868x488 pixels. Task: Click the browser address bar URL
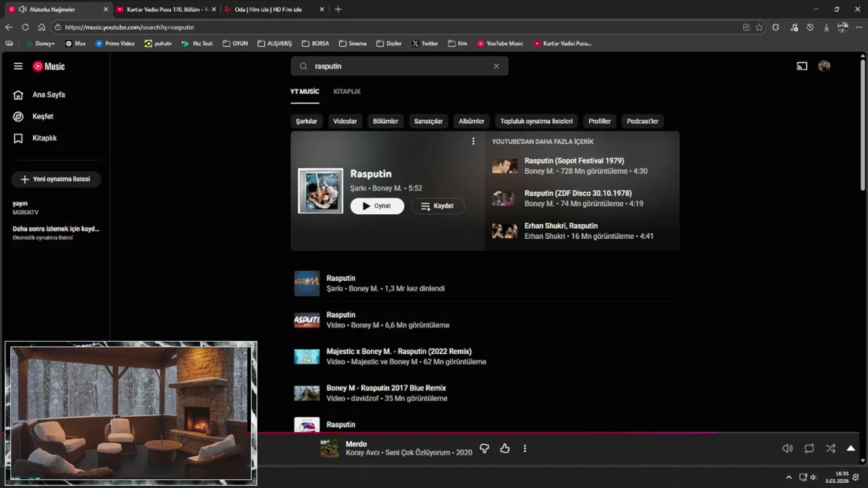[130, 27]
